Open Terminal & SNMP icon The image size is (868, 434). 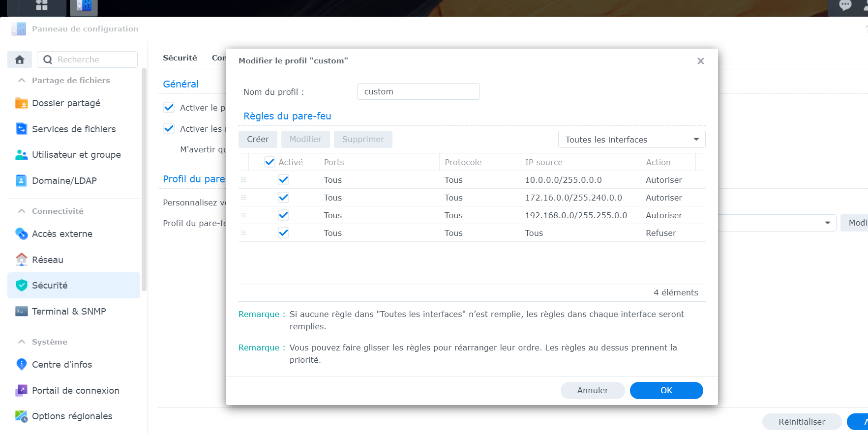21,311
